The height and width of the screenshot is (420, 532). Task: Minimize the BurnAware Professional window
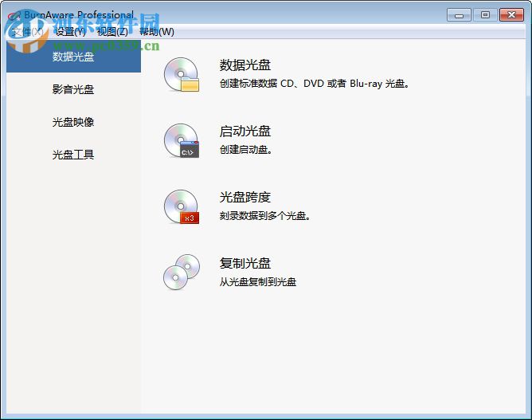(x=459, y=15)
